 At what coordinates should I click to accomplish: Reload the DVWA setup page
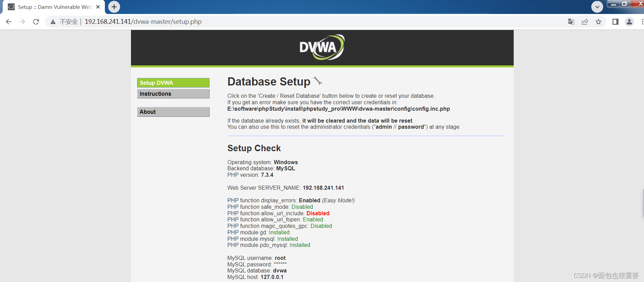36,22
